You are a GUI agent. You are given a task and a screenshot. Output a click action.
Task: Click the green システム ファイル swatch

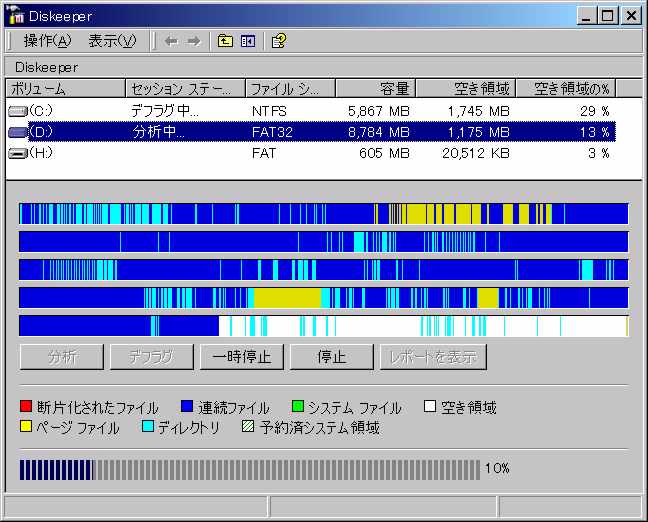pyautogui.click(x=298, y=406)
